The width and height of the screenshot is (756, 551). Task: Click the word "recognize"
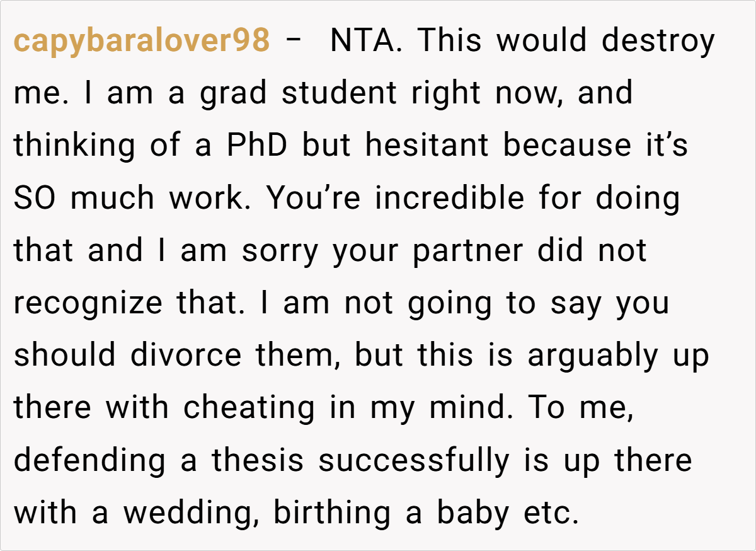point(88,303)
